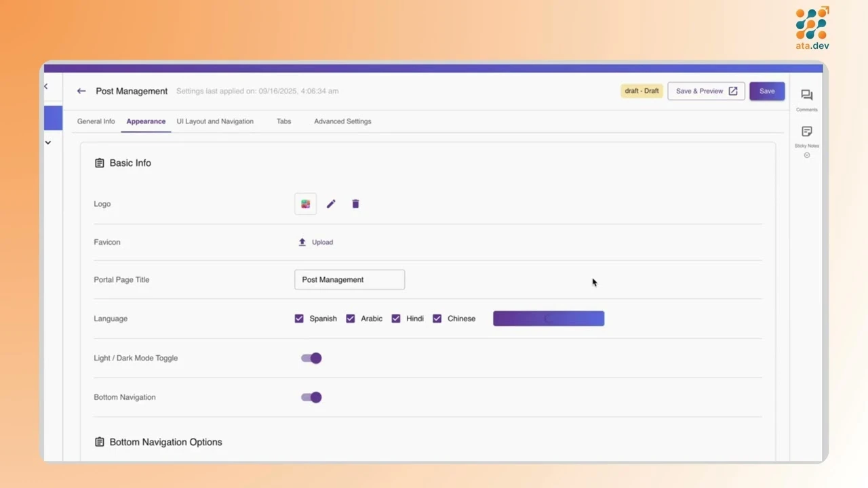
Task: Collapse the left sidebar using the chevron
Action: [45, 86]
